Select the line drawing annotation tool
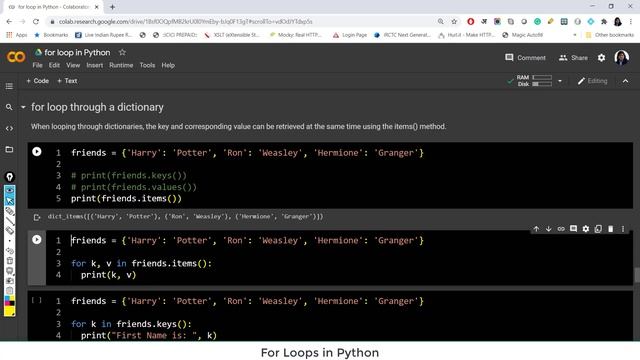This screenshot has width=640, height=360. click(9, 221)
